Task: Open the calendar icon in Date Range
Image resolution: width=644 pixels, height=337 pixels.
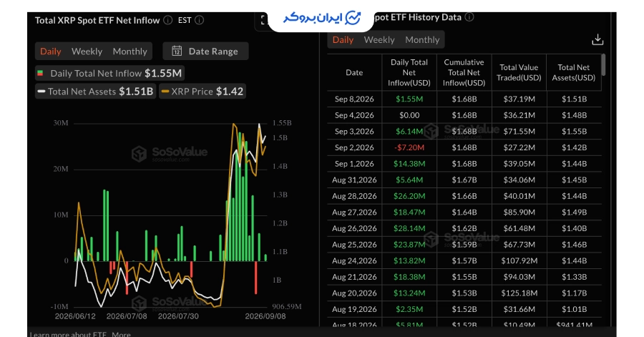Action: point(177,51)
